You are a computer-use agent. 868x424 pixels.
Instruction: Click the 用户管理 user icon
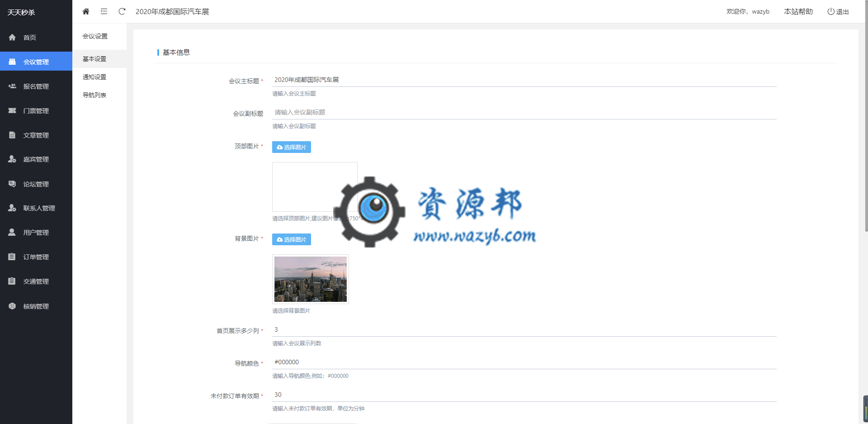12,232
